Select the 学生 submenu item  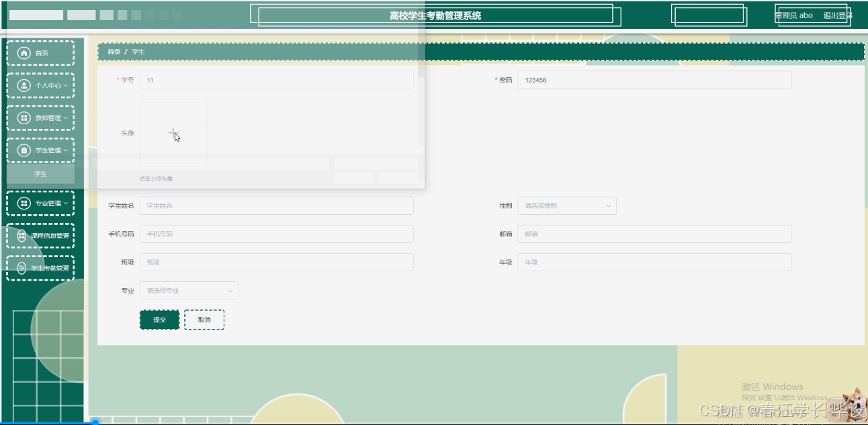click(x=41, y=174)
